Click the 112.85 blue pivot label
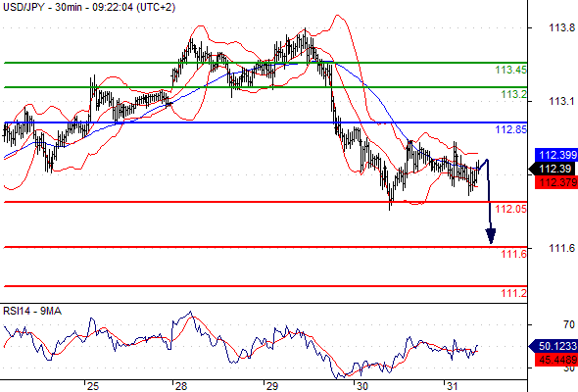This screenshot has height=392, width=578. (511, 129)
